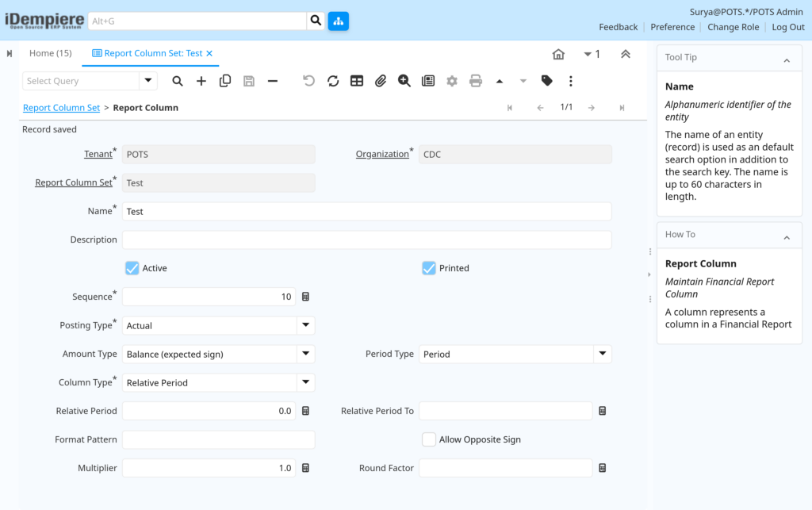Open the Feedback menu

coord(619,27)
